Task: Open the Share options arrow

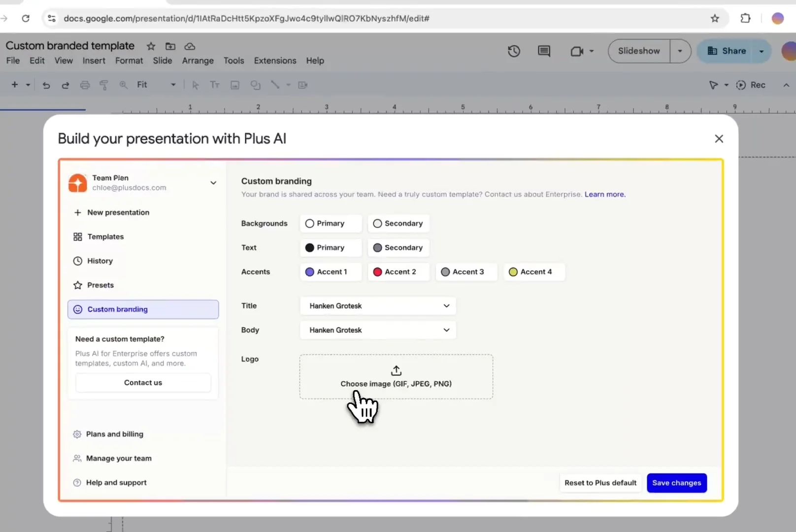Action: click(x=762, y=51)
